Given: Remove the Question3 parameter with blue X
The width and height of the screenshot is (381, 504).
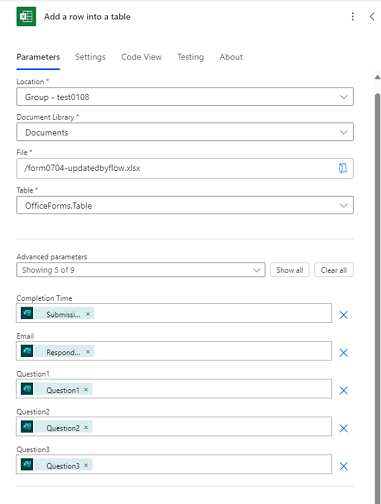Looking at the screenshot, I should 344,466.
